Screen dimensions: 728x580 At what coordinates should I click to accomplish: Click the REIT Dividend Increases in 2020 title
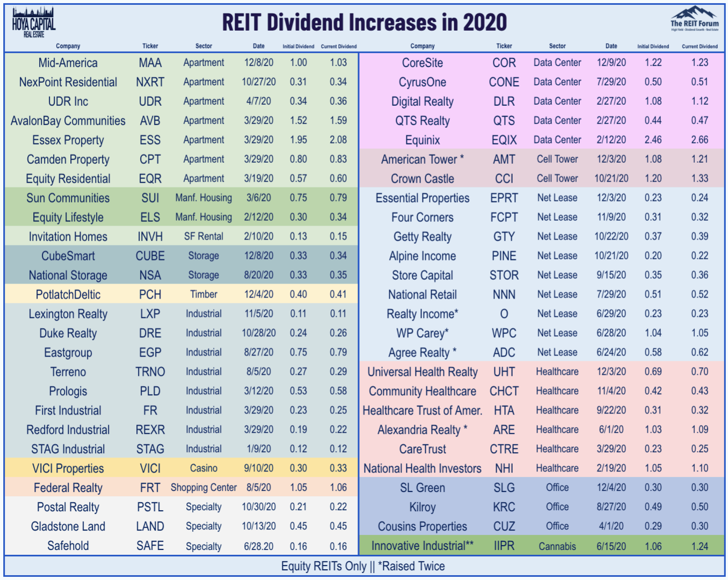364,23
